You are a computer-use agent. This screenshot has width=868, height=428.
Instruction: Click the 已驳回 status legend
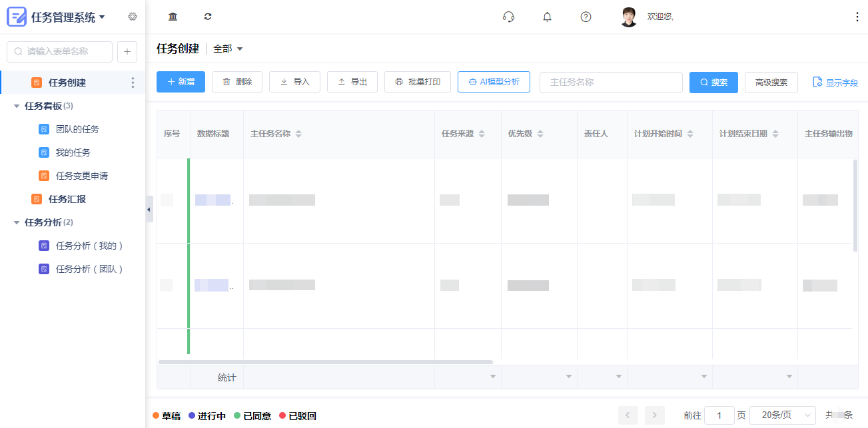pos(298,416)
